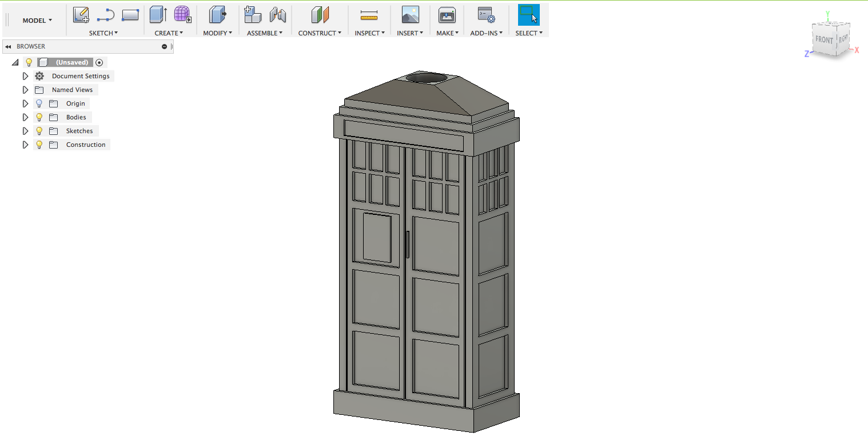Open the MODIFY dropdown menu
Viewport: 868px width, 444px height.
[x=217, y=33]
